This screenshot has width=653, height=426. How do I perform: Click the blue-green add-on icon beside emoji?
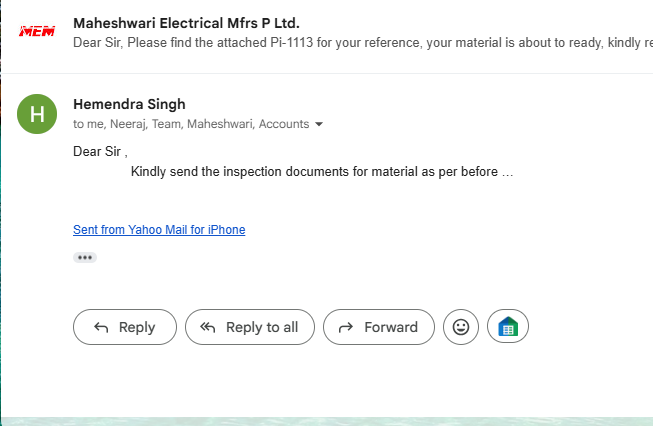508,327
